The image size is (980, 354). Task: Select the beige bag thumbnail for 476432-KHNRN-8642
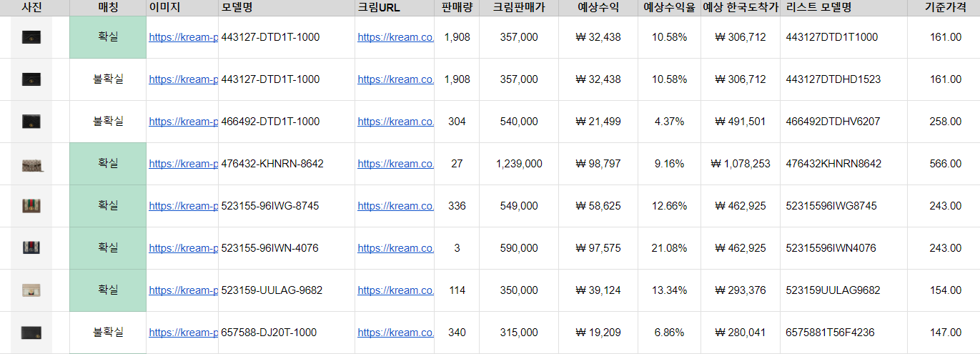tap(33, 164)
